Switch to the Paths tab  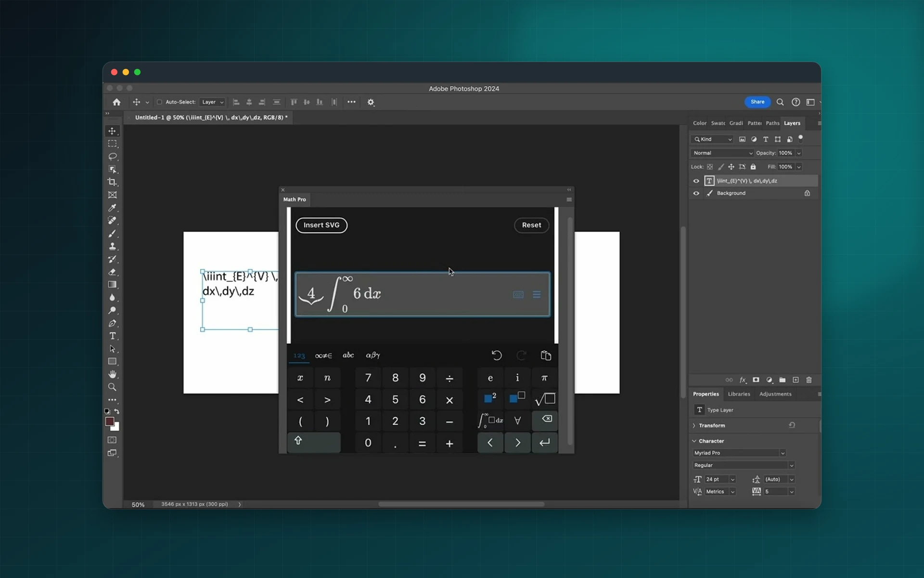772,123
